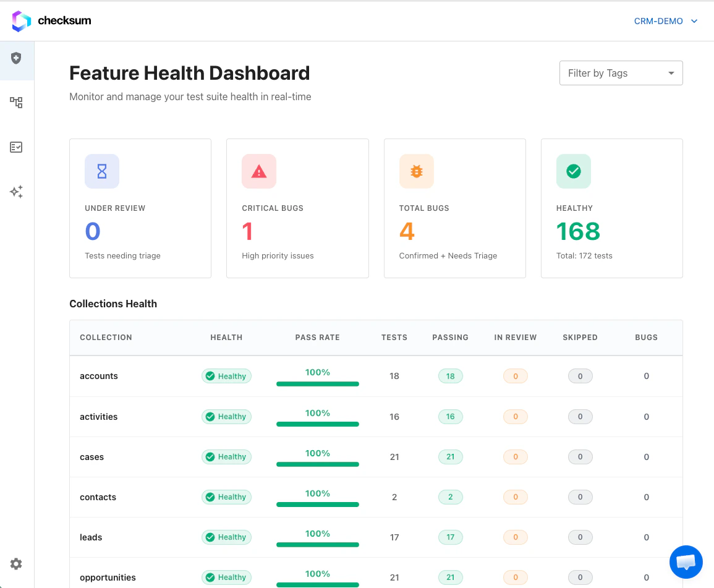714x588 pixels.
Task: Toggle the Healthy badge for accounts collection
Action: click(x=226, y=376)
